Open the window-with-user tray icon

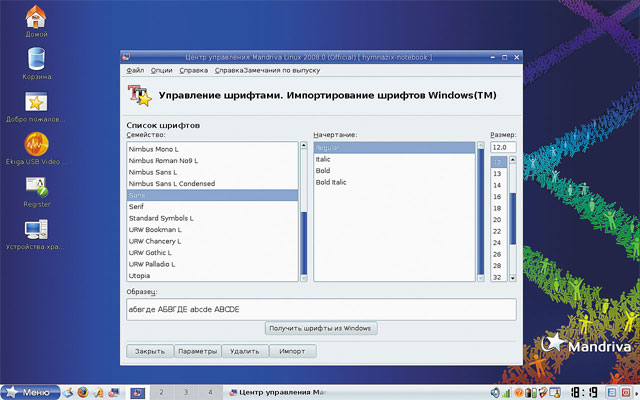point(555,393)
